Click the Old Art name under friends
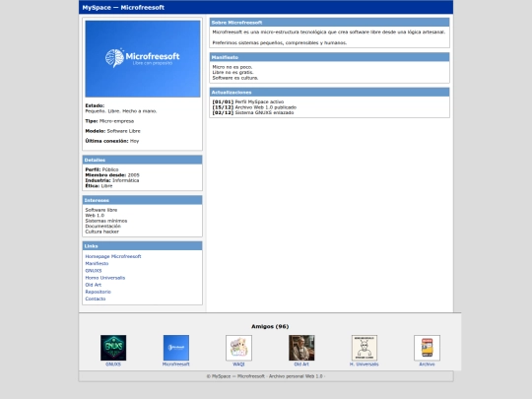The height and width of the screenshot is (399, 532). tap(301, 365)
